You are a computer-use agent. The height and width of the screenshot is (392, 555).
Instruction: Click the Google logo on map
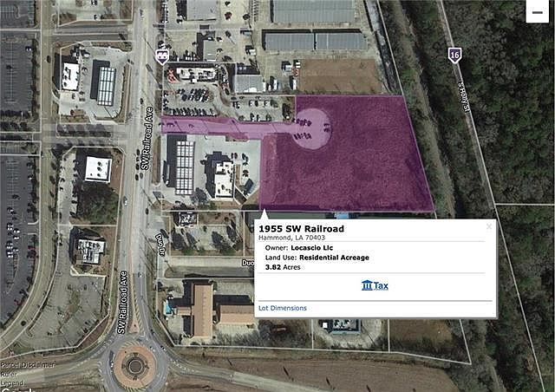17,390
